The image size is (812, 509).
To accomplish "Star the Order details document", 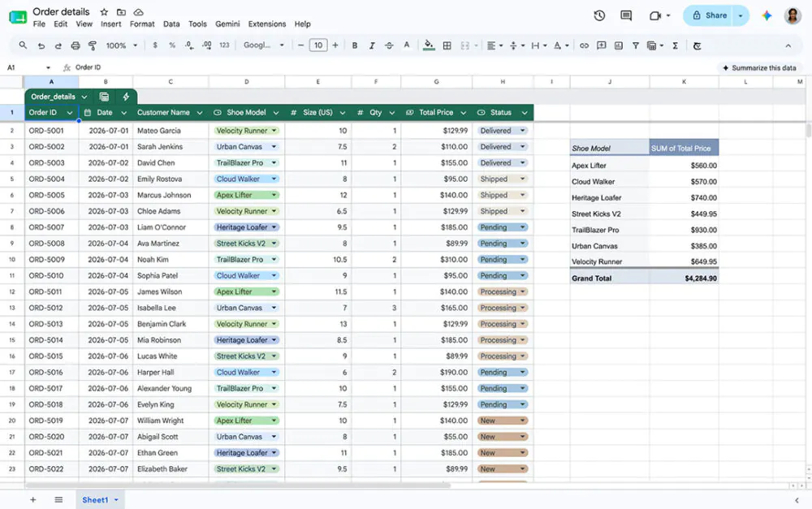I will click(x=104, y=12).
